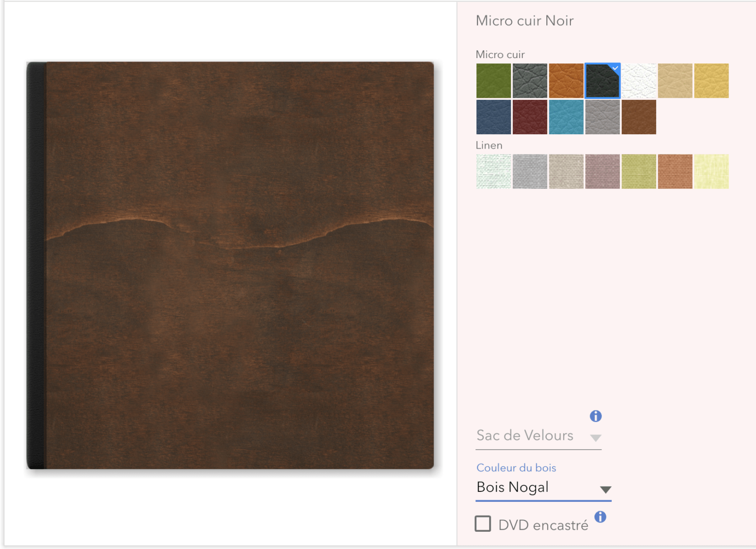Screen dimensions: 756x549
Task: Select the brown Micro cuir swatch
Action: click(x=639, y=117)
